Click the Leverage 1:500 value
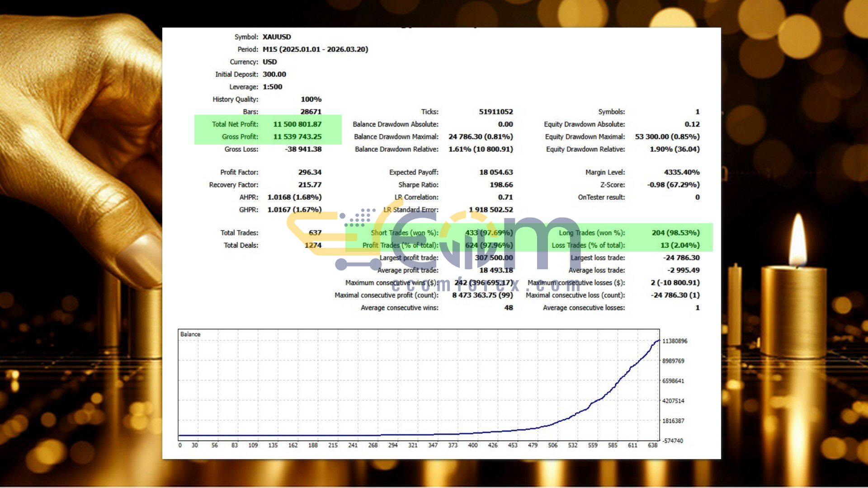 [272, 87]
